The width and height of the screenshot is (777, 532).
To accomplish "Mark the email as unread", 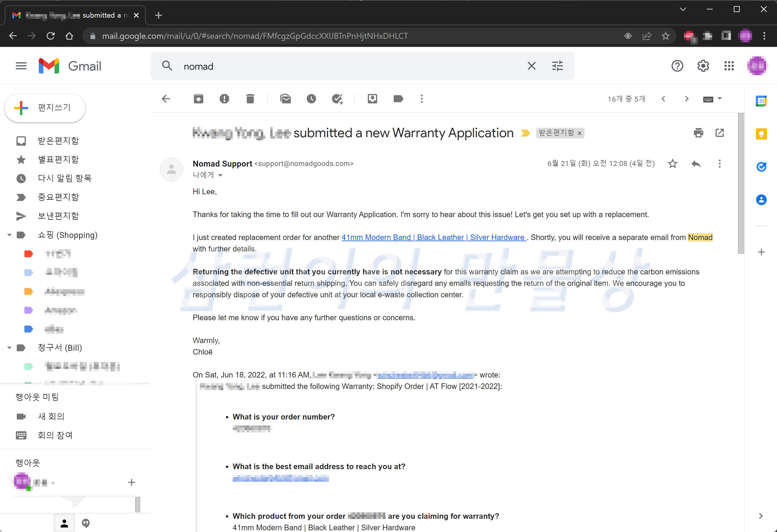I will (x=285, y=99).
